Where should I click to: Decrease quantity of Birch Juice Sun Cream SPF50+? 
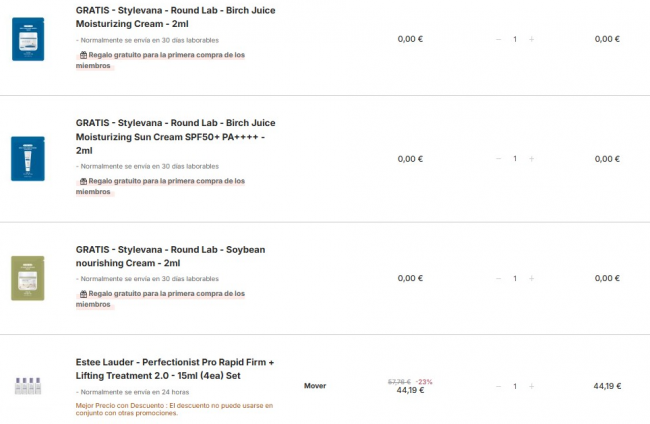(x=499, y=159)
